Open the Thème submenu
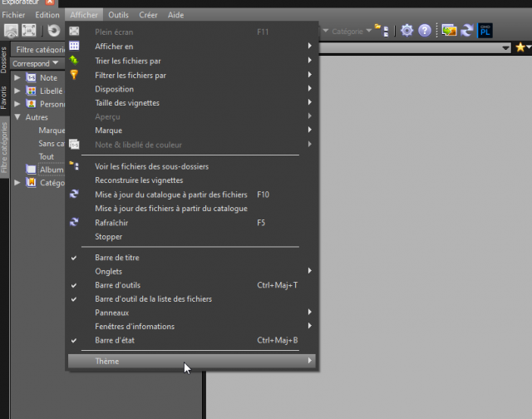 [192, 361]
